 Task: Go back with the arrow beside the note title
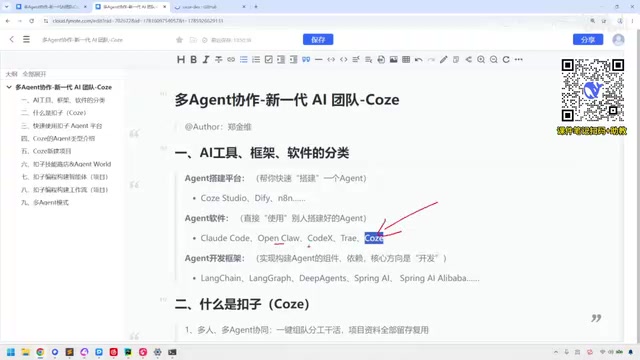(11, 39)
